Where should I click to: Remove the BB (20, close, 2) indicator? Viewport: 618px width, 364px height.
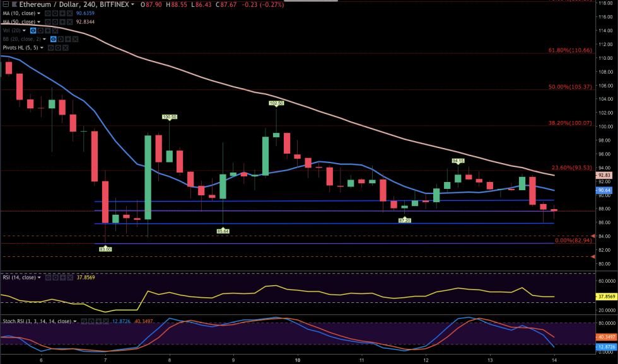(75, 39)
